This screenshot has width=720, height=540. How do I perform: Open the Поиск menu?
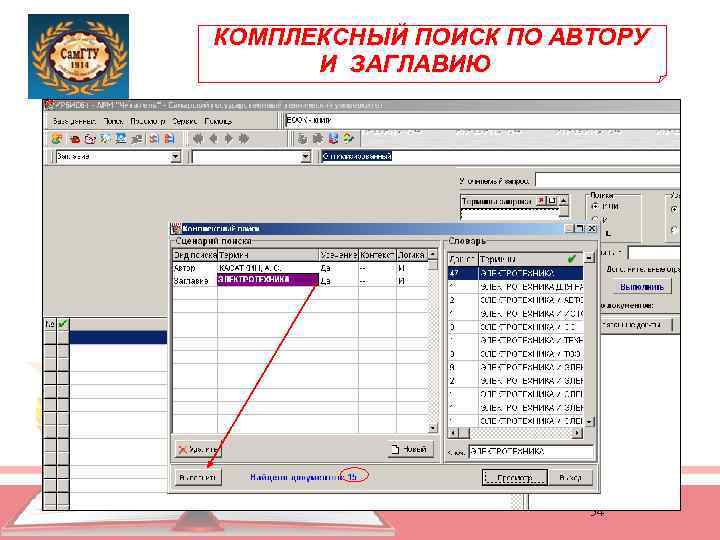(x=113, y=121)
